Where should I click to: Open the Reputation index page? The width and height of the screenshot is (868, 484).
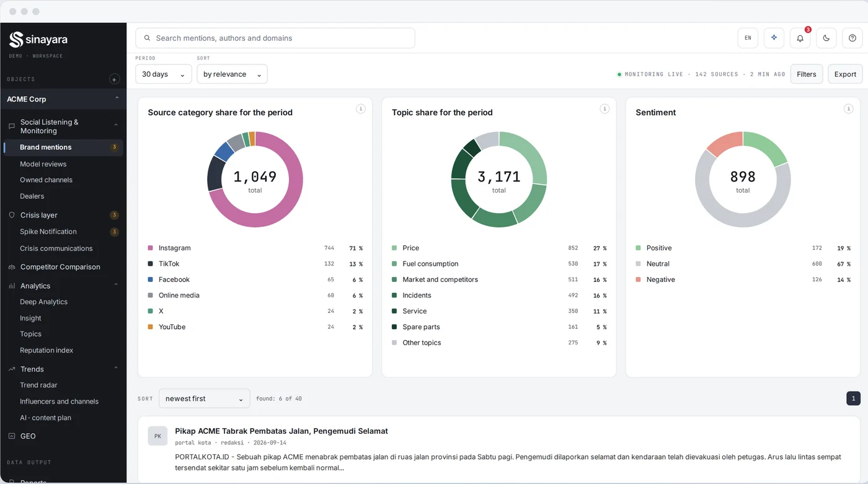pyautogui.click(x=46, y=350)
